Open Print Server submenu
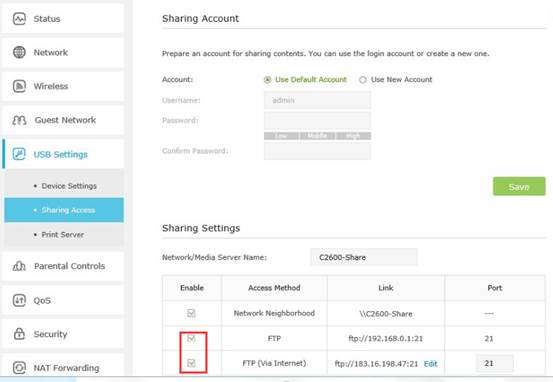 [64, 235]
